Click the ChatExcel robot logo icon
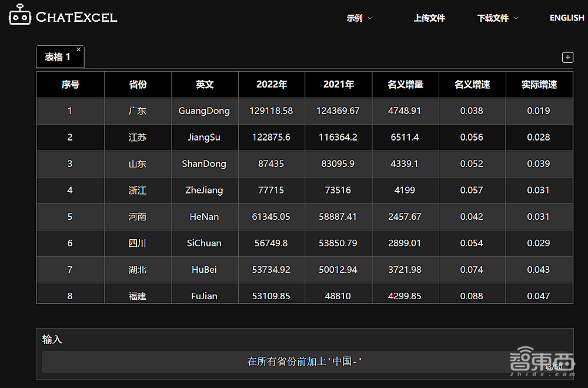588x388 pixels. (x=19, y=16)
